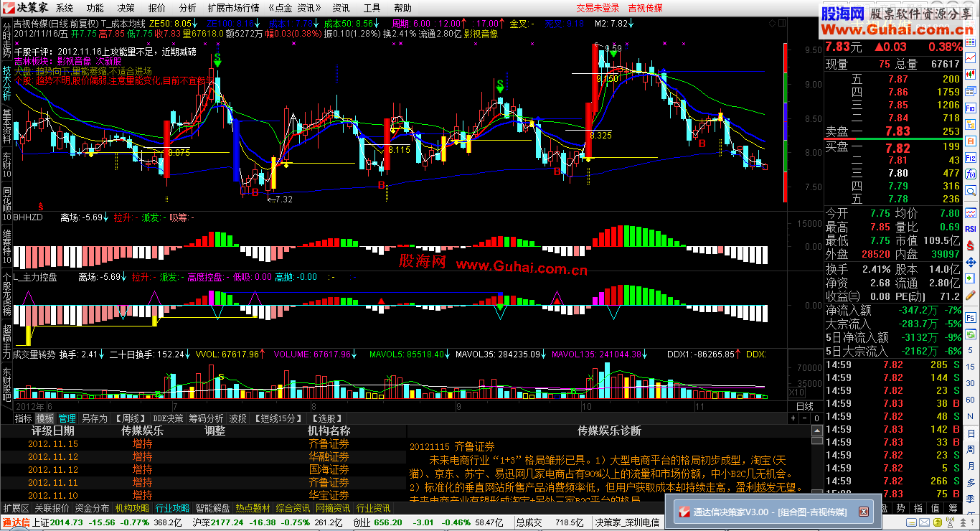980x531 pixels.
Task: Click the 另存为 button
Action: click(94, 418)
